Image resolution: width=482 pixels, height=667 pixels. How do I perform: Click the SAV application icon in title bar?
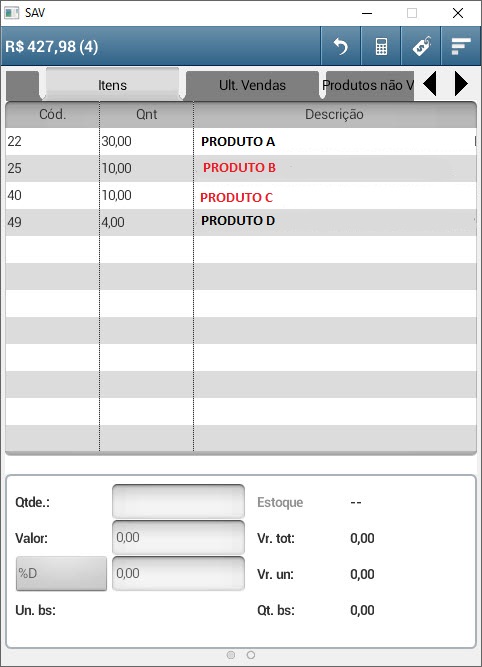tap(11, 13)
